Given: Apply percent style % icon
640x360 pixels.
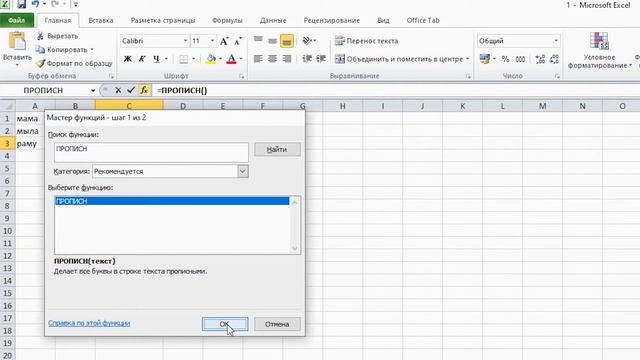Looking at the screenshot, I should (x=505, y=59).
